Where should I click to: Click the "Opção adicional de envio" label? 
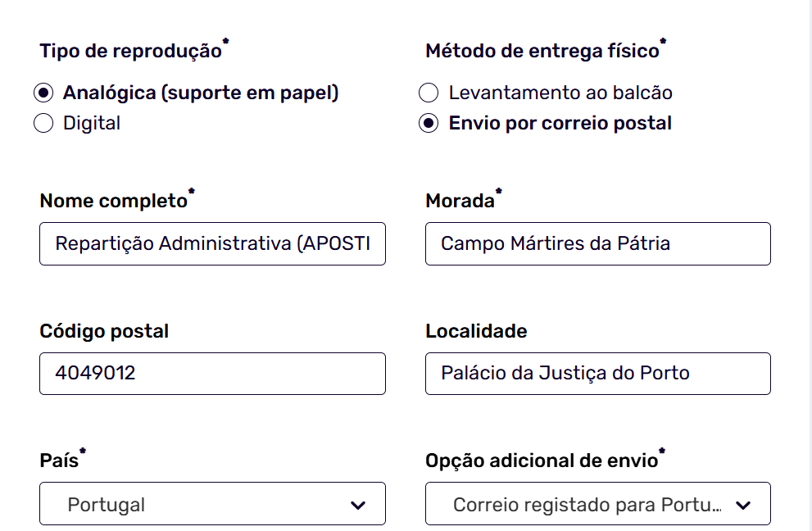tap(542, 461)
